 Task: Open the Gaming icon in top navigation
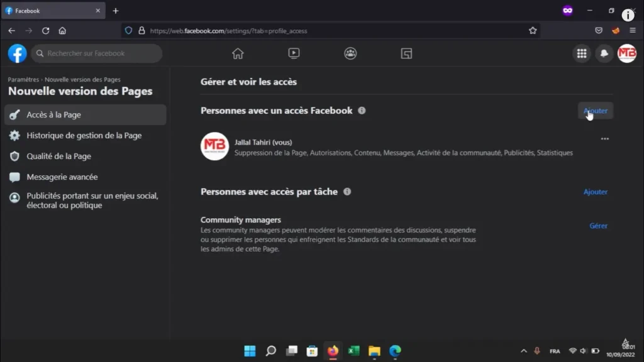click(x=407, y=53)
